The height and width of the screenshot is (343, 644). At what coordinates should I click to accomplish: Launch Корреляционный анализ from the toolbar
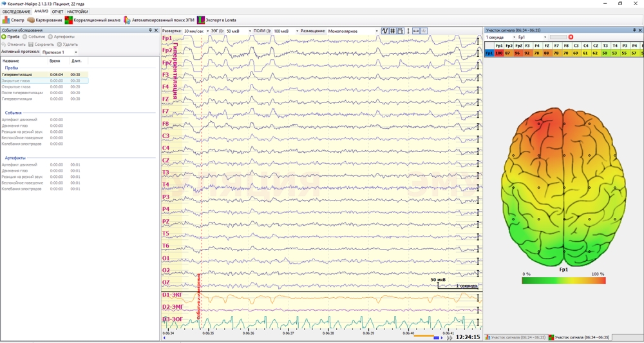(69, 20)
